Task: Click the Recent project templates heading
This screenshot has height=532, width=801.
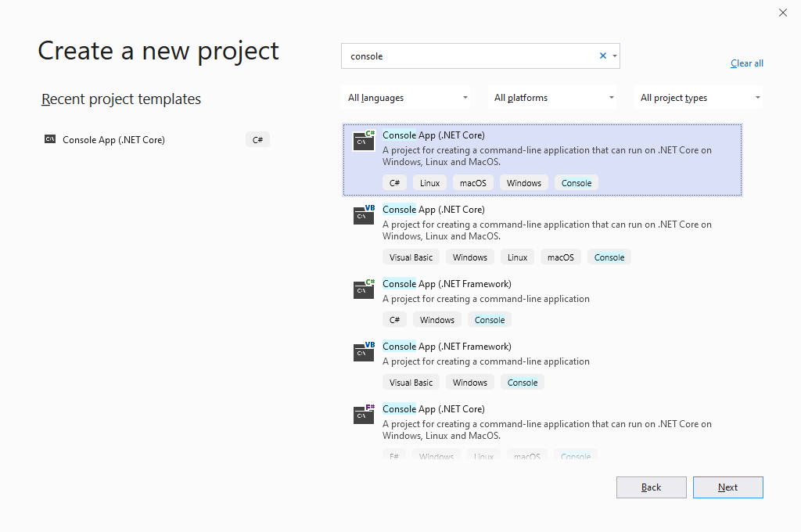Action: [121, 99]
